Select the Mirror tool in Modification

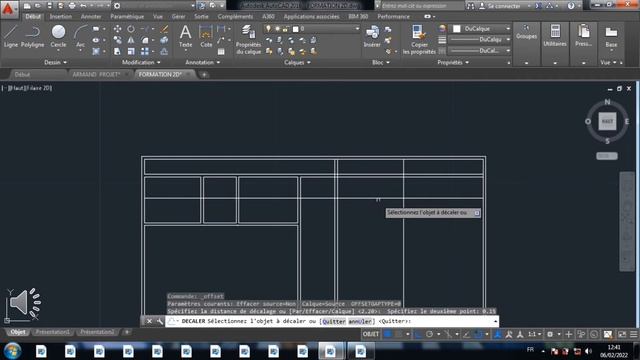[131, 40]
